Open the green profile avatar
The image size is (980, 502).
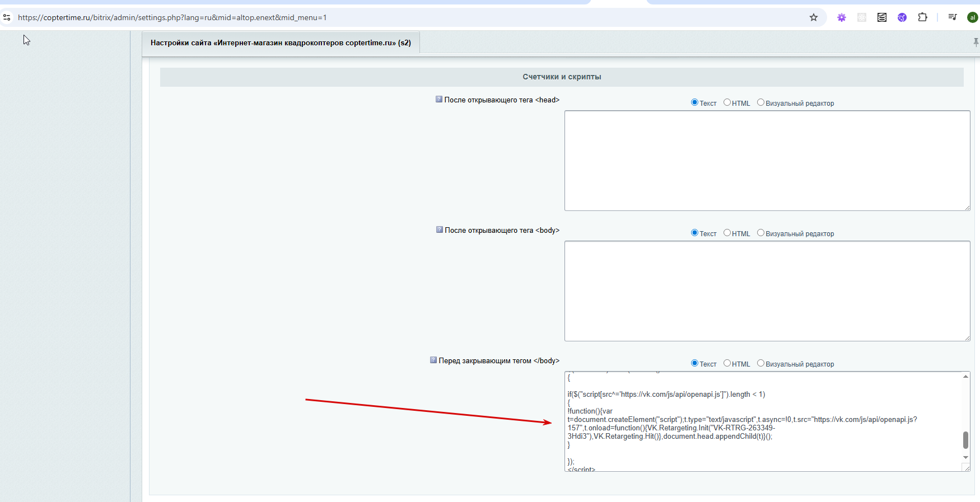pos(973,17)
